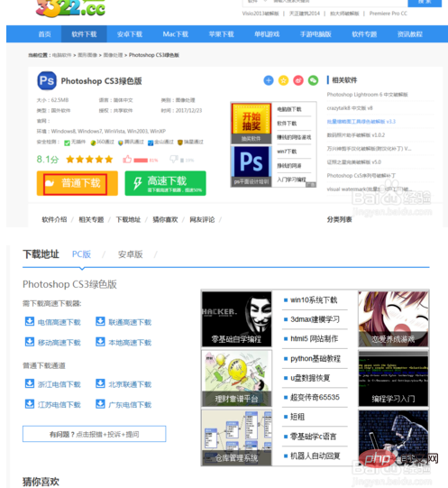Click the red like percentage bar
The image size is (448, 488).
click(141, 161)
